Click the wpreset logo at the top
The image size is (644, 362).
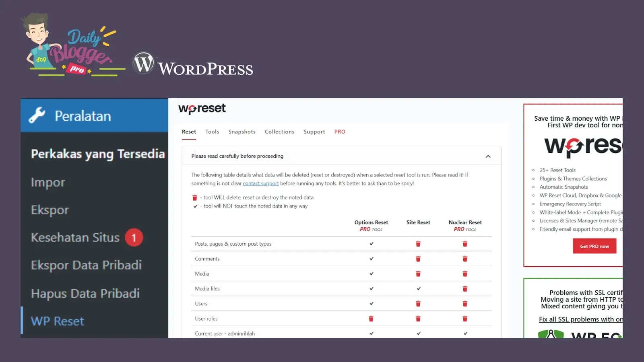202,109
